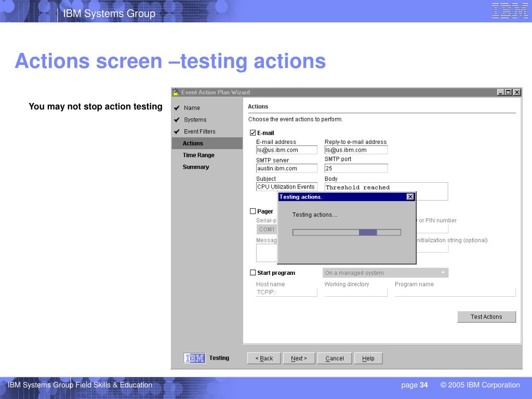532x399 pixels.
Task: Go to the Event Filters wizard step
Action: (x=199, y=131)
